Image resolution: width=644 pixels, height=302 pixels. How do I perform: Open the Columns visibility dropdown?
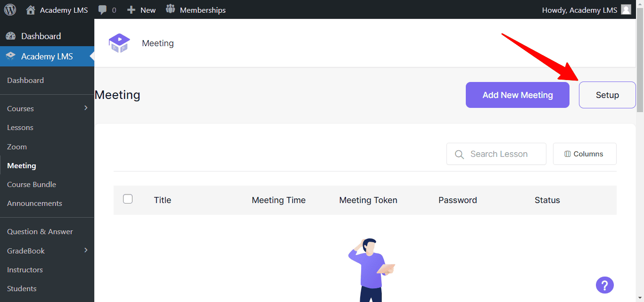[x=585, y=154]
